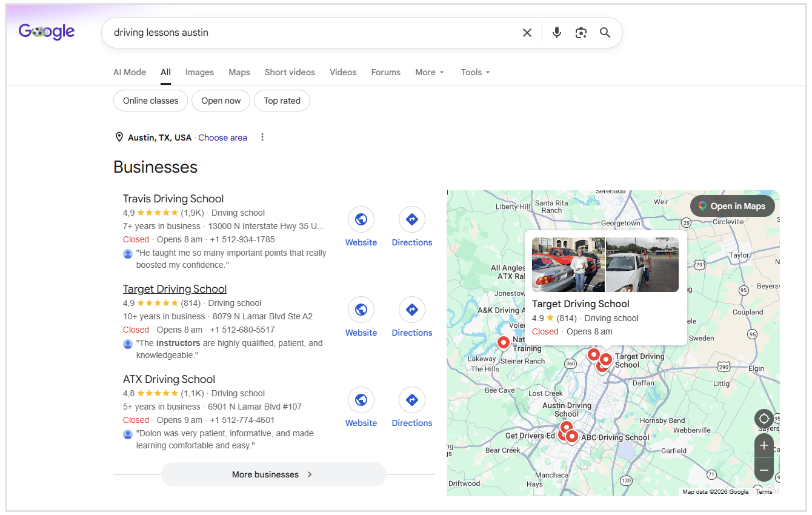The image size is (812, 515).
Task: Click the "He taught me so many" review snippet
Action: tap(231, 259)
